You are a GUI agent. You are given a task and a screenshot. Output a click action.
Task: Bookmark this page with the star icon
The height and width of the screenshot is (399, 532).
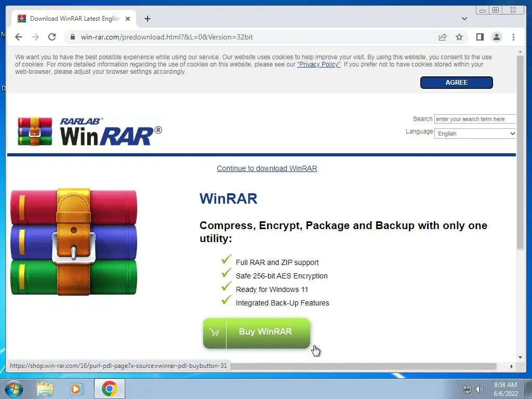[x=459, y=37]
